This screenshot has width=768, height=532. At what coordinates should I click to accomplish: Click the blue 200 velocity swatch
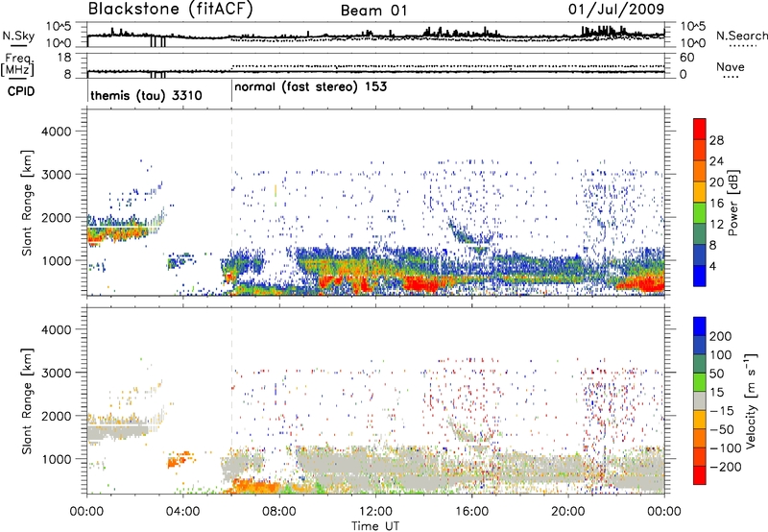click(x=700, y=326)
